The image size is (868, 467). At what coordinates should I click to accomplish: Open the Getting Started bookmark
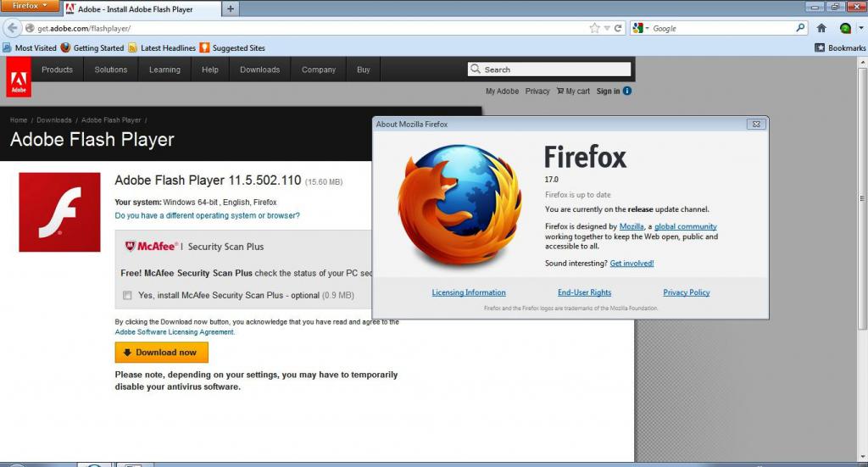coord(92,48)
